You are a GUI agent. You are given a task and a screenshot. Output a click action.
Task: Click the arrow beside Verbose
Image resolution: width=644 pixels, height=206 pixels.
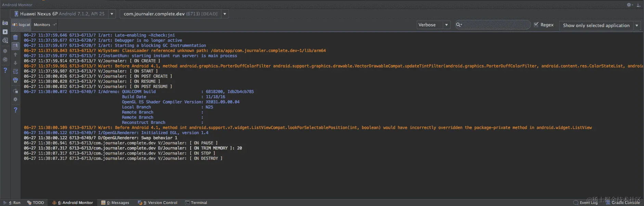[447, 25]
